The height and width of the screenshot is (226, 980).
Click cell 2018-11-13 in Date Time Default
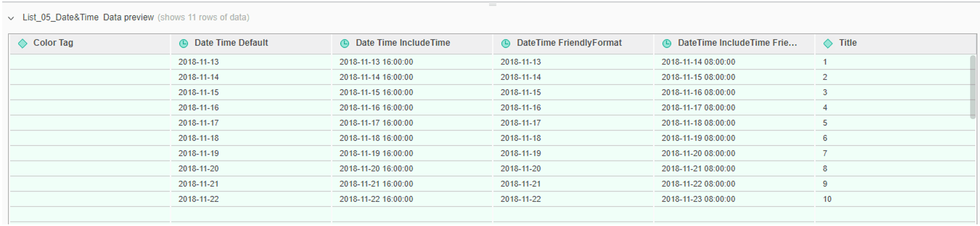[x=199, y=62]
